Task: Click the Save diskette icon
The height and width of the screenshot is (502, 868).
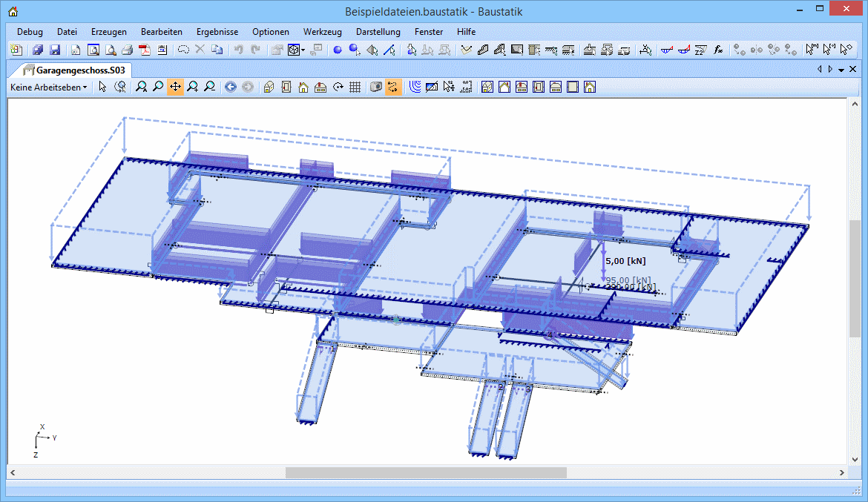Action: click(55, 50)
